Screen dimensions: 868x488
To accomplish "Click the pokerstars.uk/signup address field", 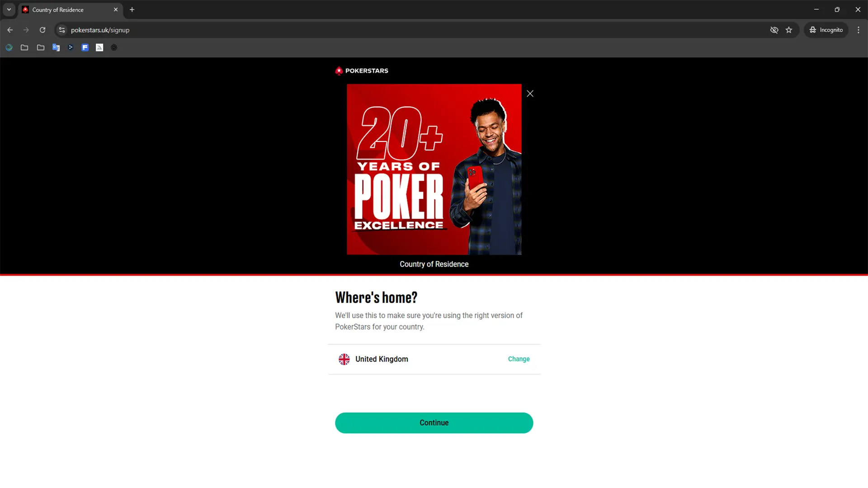I will tap(416, 30).
